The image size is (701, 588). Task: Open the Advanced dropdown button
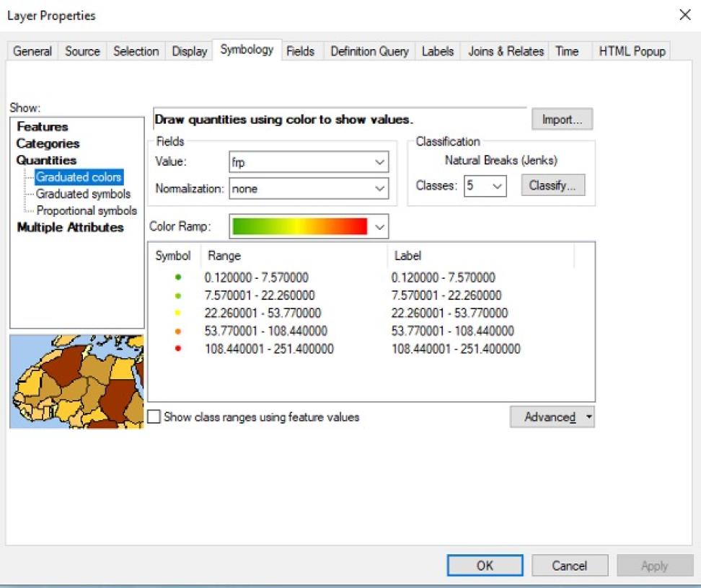552,417
